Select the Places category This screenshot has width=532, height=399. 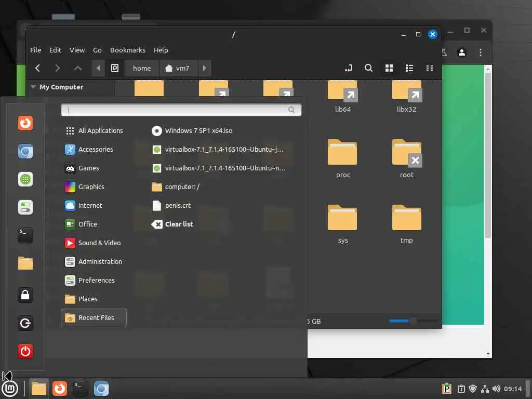[x=94, y=299]
